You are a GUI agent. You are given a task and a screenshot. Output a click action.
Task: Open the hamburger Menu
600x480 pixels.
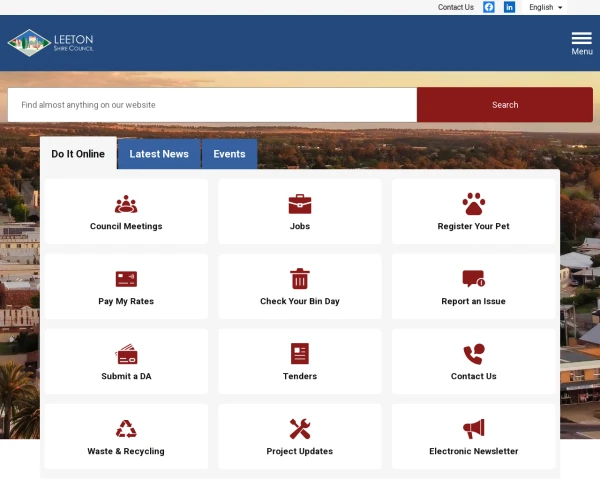[581, 43]
